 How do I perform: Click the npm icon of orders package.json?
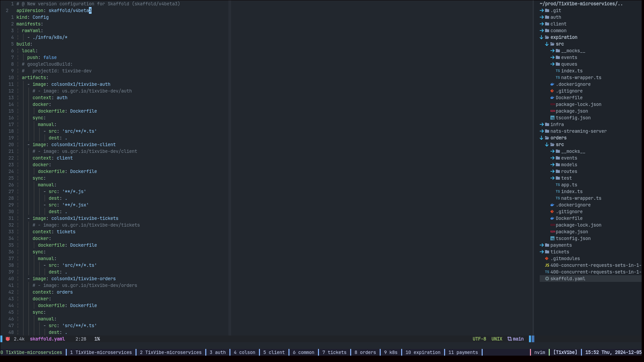[552, 232]
